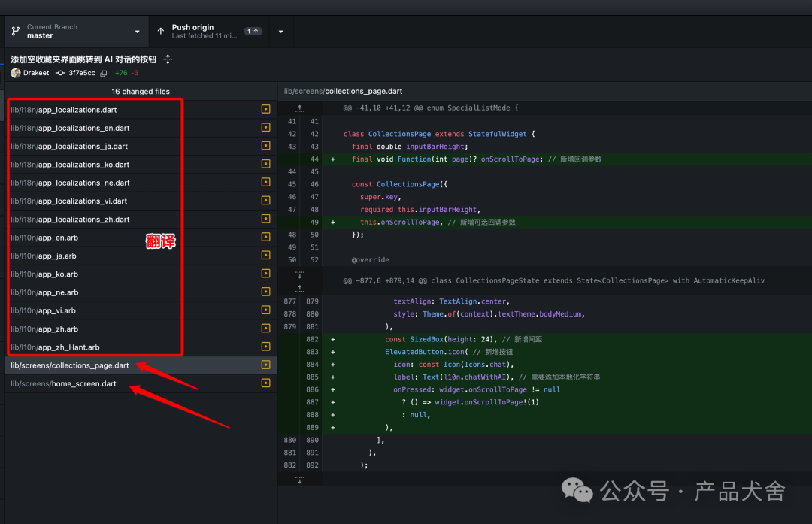The width and height of the screenshot is (812, 524).
Task: Click the modified icon for app_localizations_vi.dart
Action: [265, 201]
